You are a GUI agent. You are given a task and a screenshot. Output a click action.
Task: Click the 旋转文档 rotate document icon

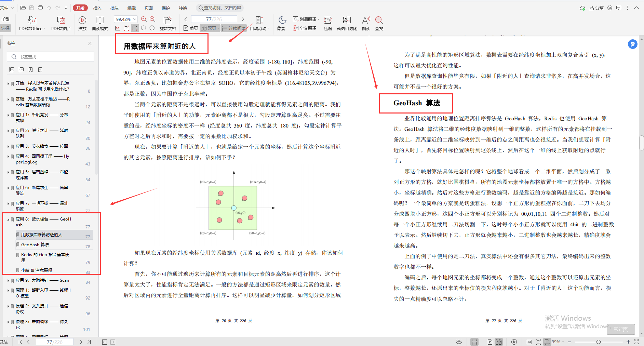(167, 23)
